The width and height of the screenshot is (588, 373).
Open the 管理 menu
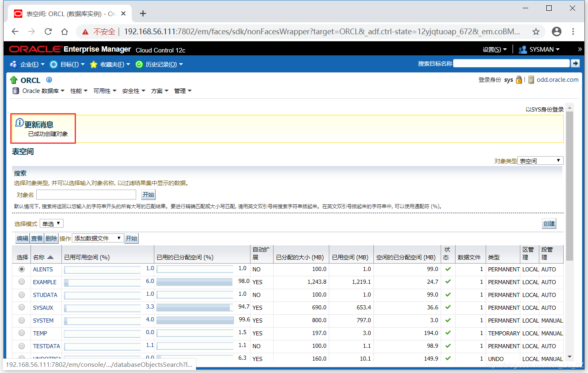point(183,91)
